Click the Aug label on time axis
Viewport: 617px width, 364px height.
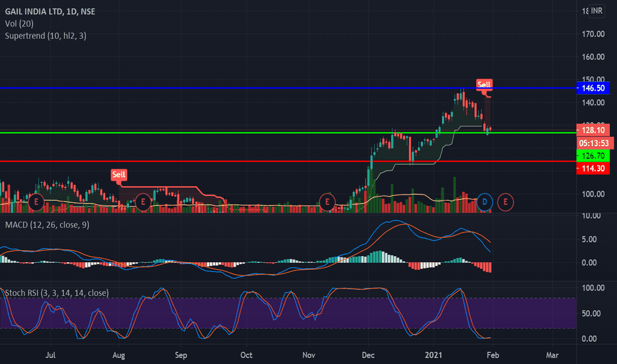[x=119, y=355]
